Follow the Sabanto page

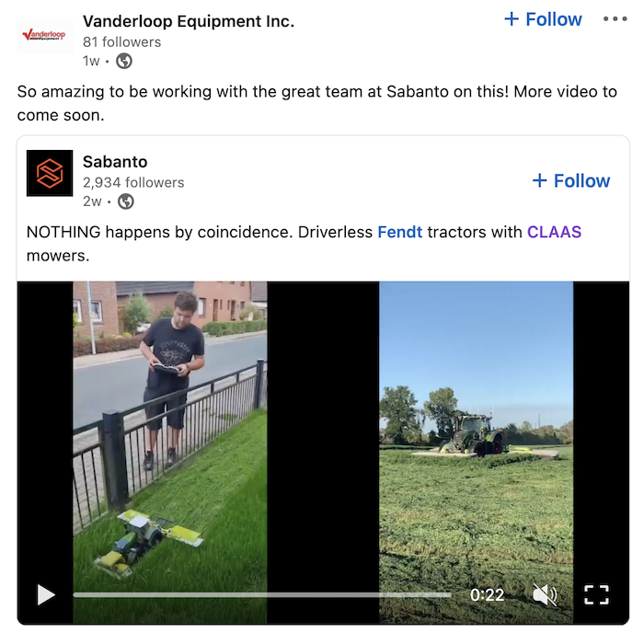click(571, 180)
